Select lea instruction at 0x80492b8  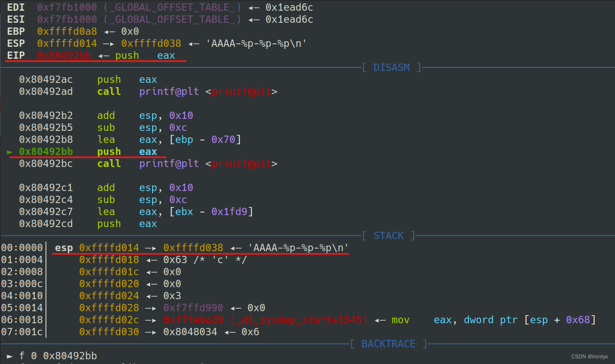(130, 140)
